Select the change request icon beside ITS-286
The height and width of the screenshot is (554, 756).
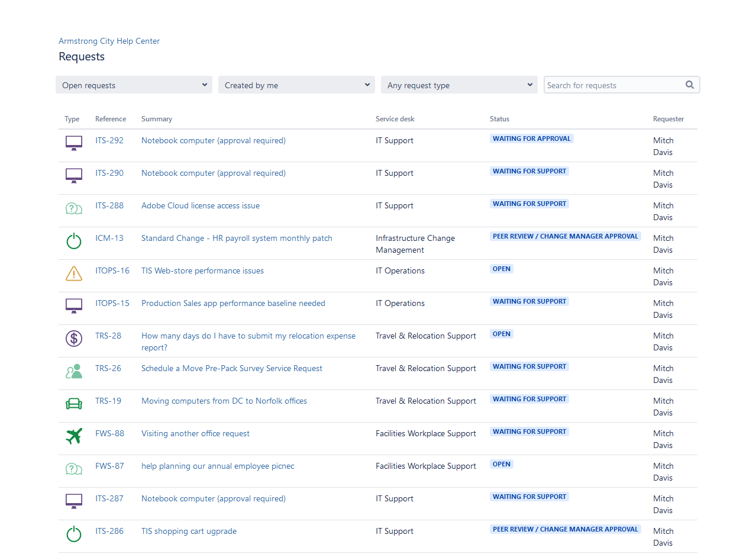click(x=73, y=533)
